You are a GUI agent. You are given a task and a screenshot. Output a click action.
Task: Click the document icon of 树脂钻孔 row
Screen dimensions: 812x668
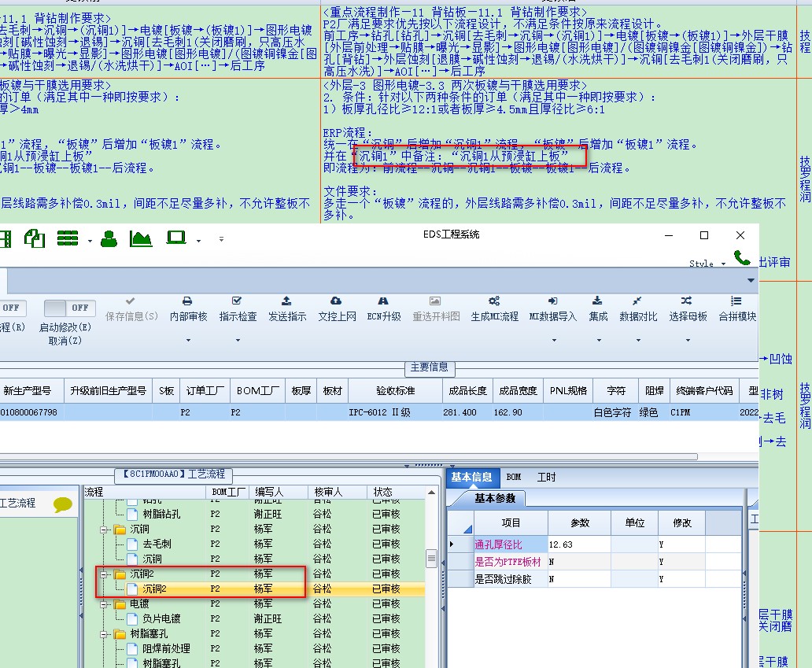click(132, 515)
